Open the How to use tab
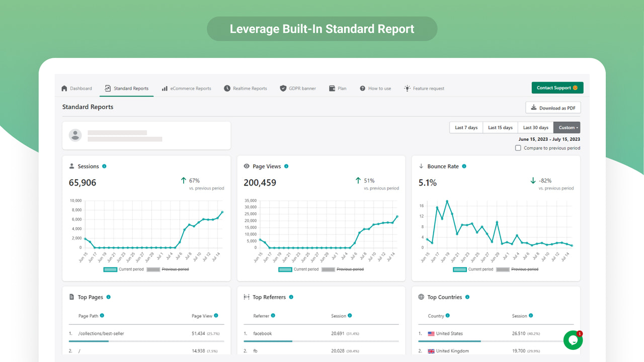This screenshot has height=362, width=644. coord(375,88)
